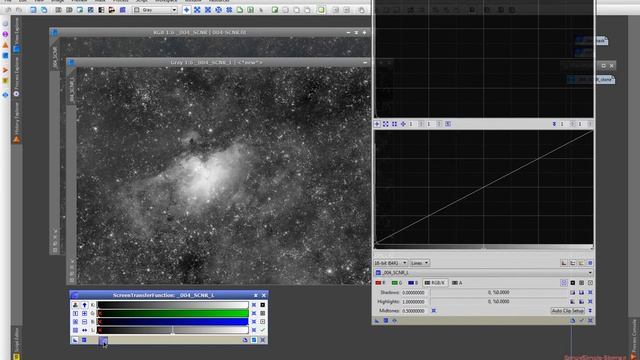The image size is (640, 360).
Task: Open histogram Lines plot style dropdown
Action: 420,263
